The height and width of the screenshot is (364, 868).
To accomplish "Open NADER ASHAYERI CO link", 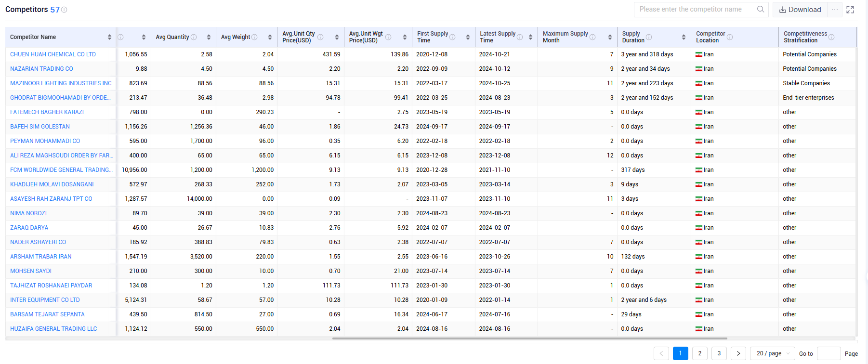I will 38,242.
